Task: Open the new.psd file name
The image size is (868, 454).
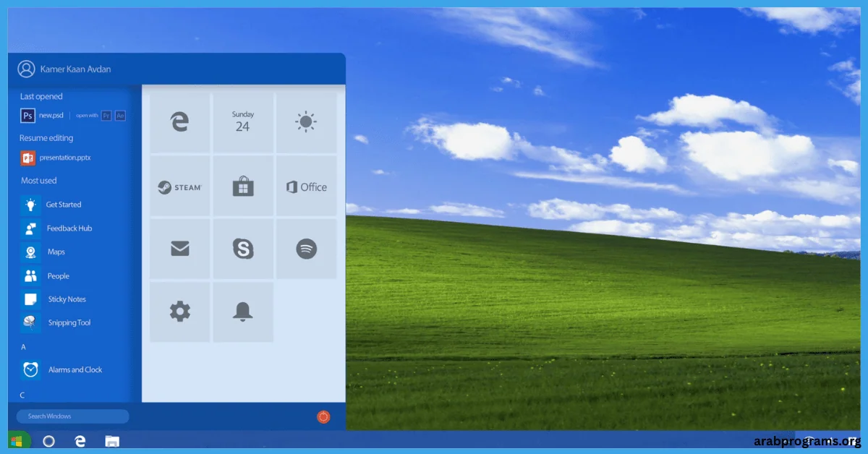Action: [51, 115]
